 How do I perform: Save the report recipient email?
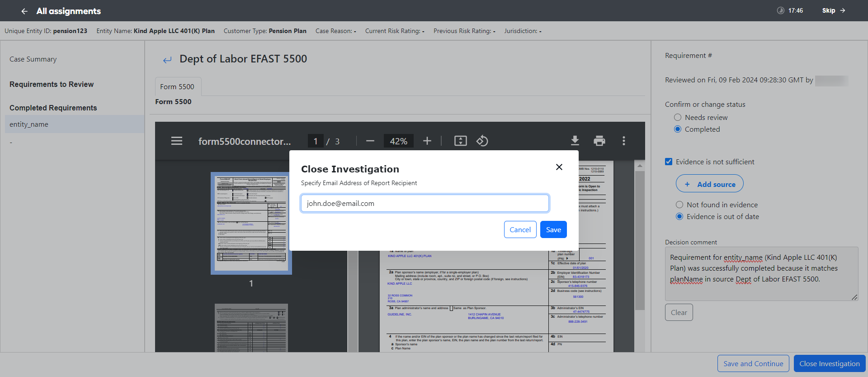click(553, 229)
